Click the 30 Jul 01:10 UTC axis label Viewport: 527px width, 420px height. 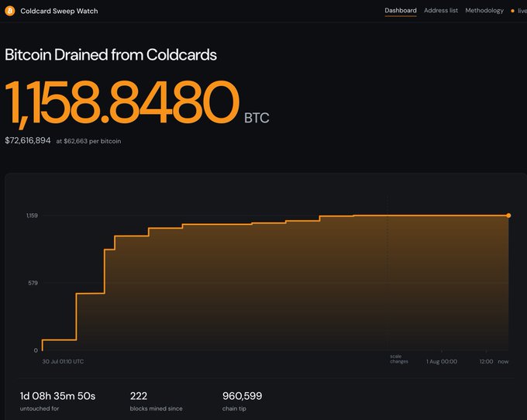tap(63, 362)
